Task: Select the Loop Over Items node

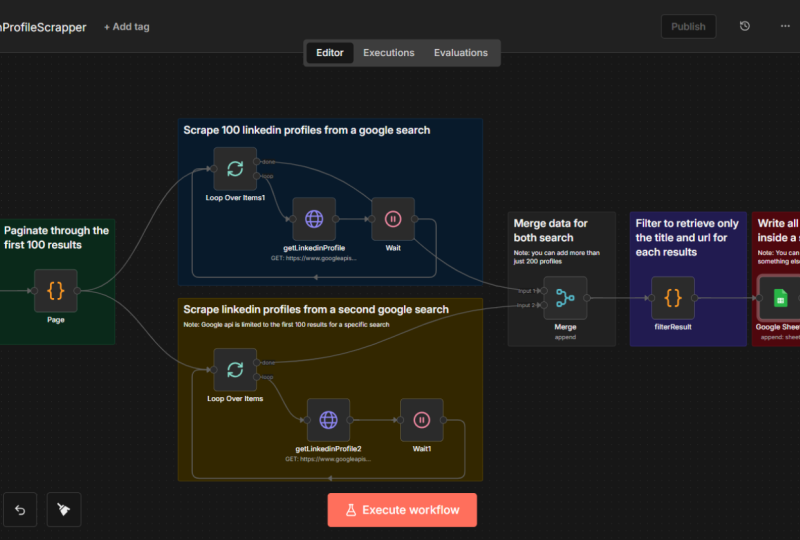Action: click(x=235, y=370)
